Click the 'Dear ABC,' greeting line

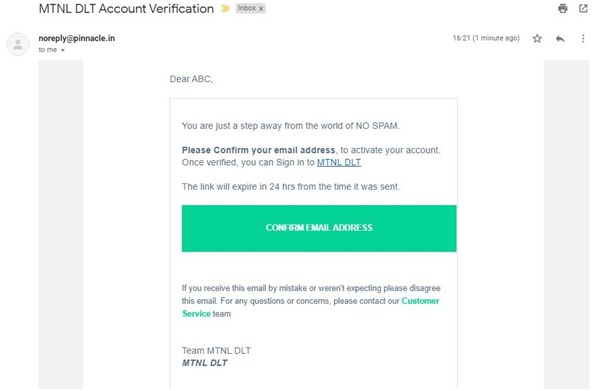point(191,79)
